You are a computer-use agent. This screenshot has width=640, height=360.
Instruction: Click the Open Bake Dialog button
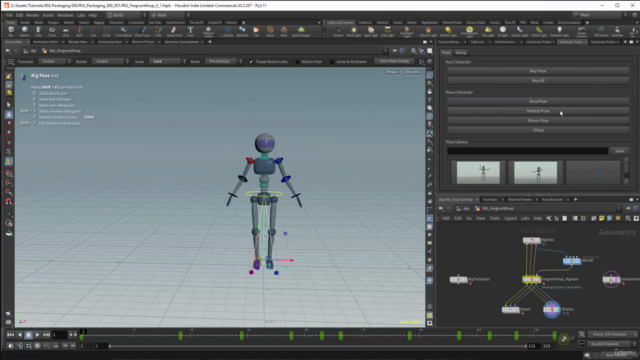click(x=394, y=61)
